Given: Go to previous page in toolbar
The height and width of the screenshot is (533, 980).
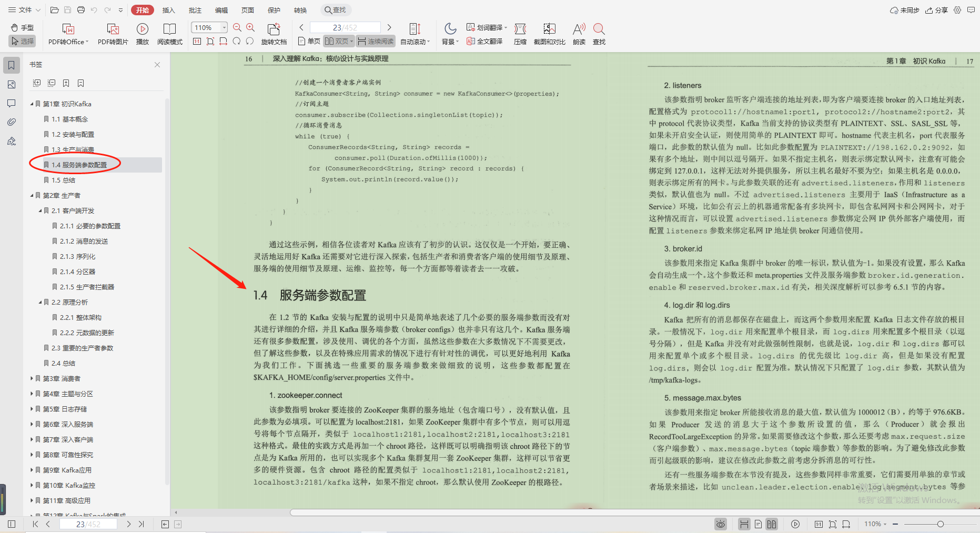Looking at the screenshot, I should pos(301,27).
